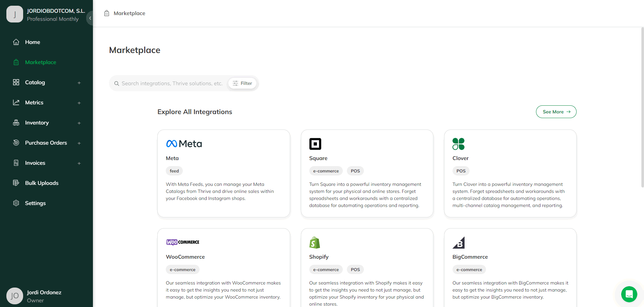
Task: Click the Marketplace shopping bag sidebar icon
Action: click(x=16, y=62)
